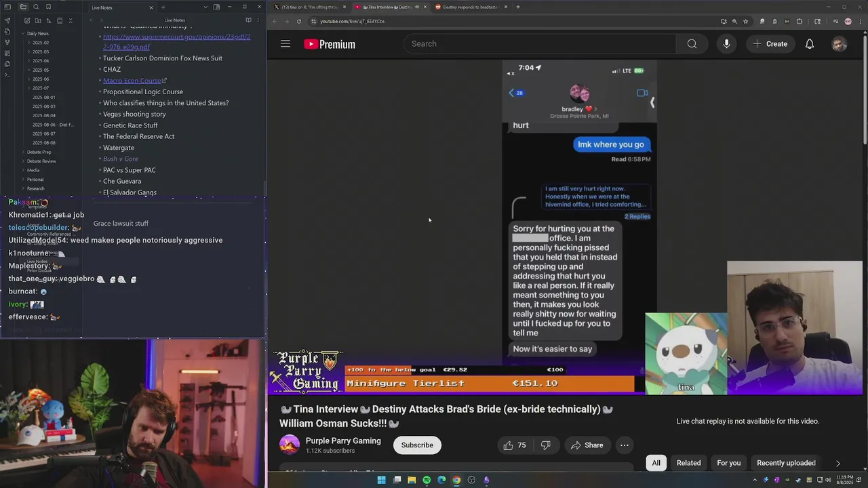Open Obsidian tab list dropdown chevron

pos(205,7)
